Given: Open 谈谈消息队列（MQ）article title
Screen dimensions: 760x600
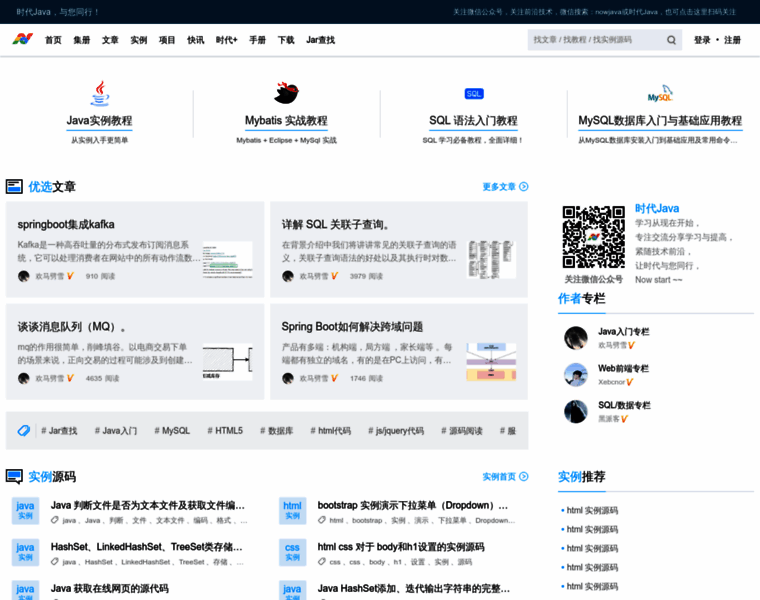Looking at the screenshot, I should 72,327.
